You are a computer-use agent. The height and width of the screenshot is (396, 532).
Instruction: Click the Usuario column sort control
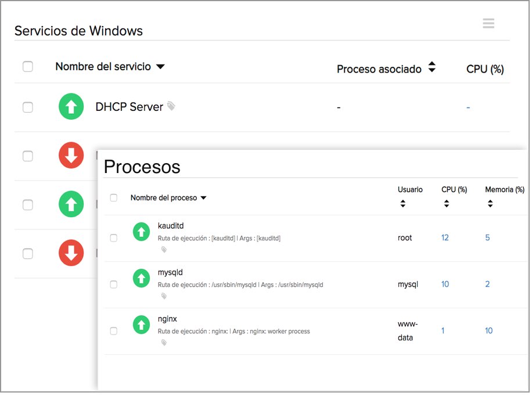pos(404,202)
